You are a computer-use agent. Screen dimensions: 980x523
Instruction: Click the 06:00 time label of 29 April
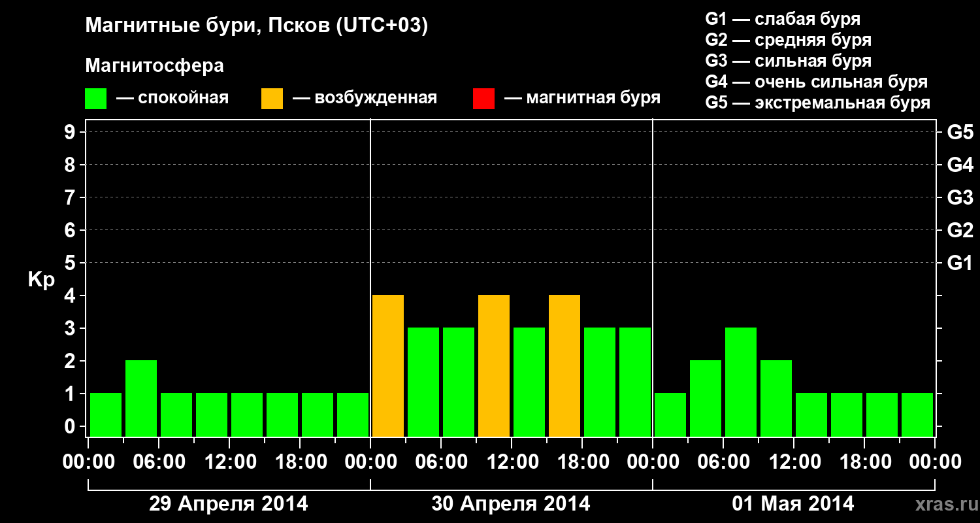click(x=159, y=462)
